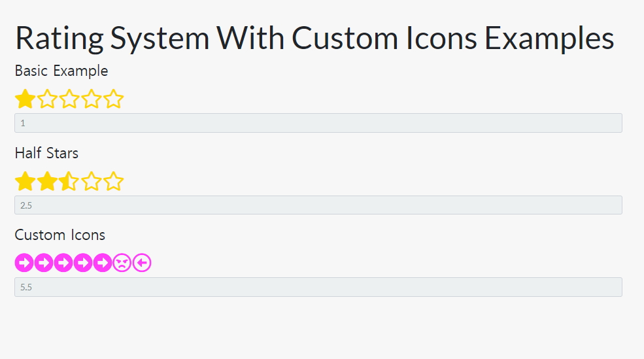Click the angry face icon in Custom Icons

[122, 263]
